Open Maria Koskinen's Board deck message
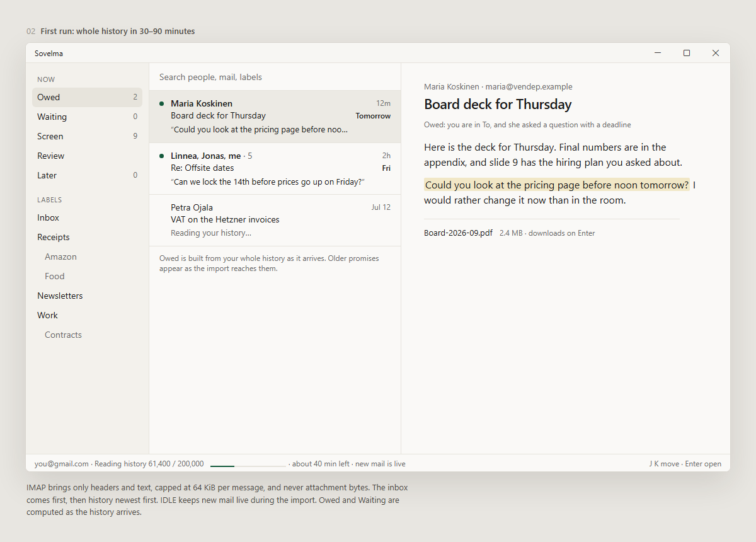756x542 pixels. (275, 117)
